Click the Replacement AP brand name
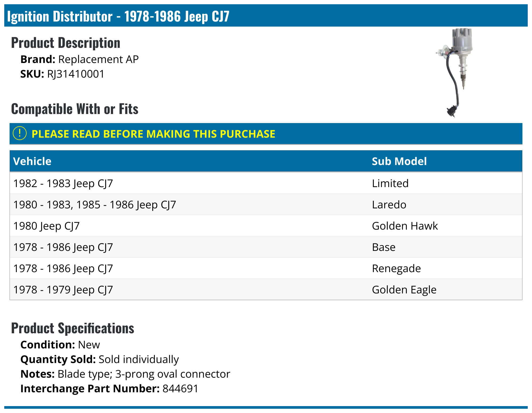 [98, 60]
